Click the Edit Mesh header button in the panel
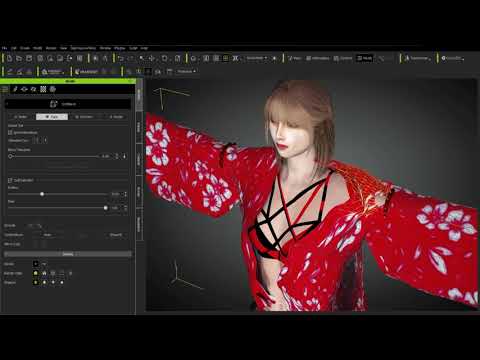This screenshot has width=480, height=360. click(68, 104)
